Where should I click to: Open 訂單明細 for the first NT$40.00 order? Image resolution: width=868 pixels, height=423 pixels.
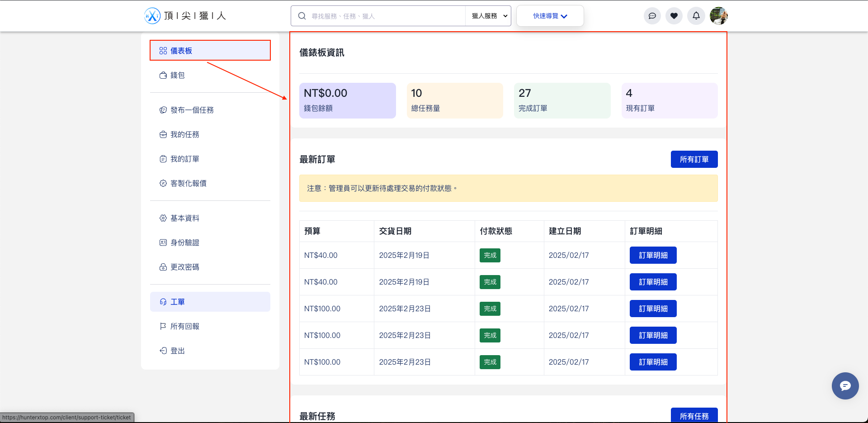click(x=653, y=255)
